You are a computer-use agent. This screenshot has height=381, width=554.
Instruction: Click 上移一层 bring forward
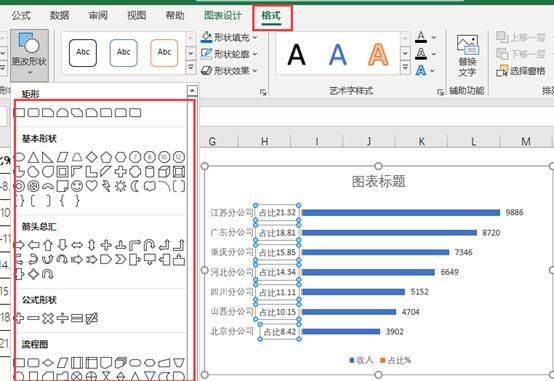tap(521, 37)
